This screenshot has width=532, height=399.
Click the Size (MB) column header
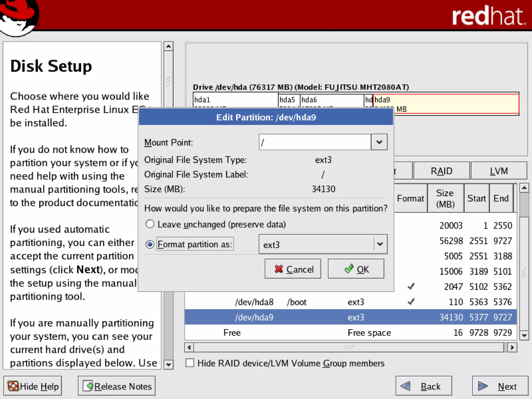point(445,198)
